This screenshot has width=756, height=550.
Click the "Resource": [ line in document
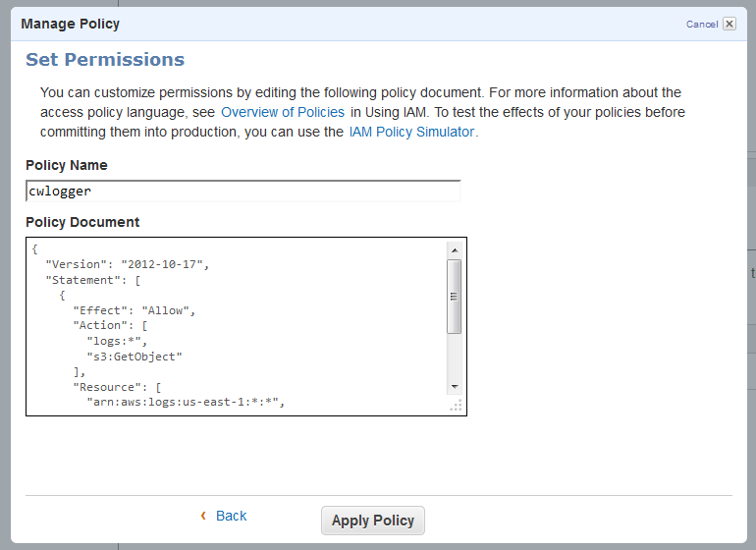(x=123, y=387)
